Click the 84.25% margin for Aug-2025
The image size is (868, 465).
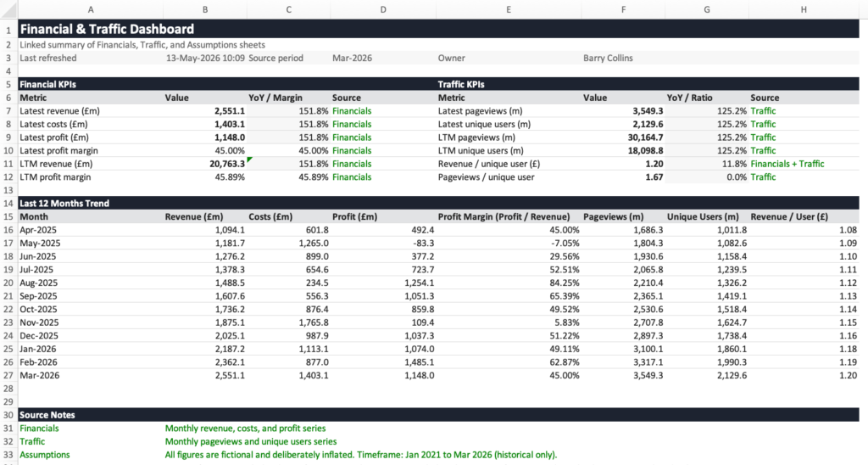pos(565,283)
